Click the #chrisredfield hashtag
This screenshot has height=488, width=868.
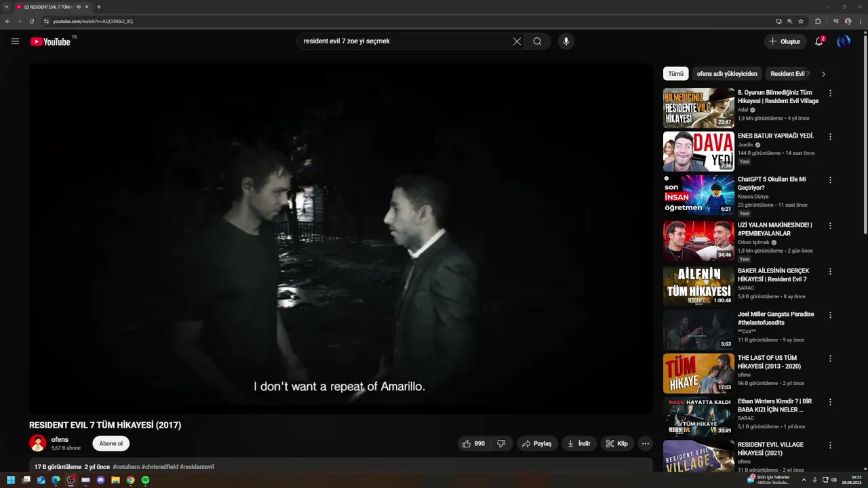[159, 467]
